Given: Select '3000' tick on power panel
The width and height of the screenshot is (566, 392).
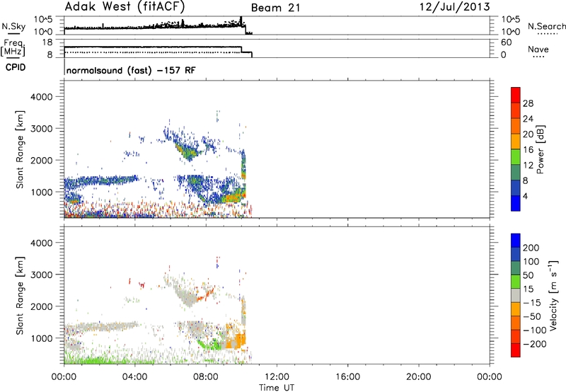Looking at the screenshot, I should pyautogui.click(x=42, y=129).
